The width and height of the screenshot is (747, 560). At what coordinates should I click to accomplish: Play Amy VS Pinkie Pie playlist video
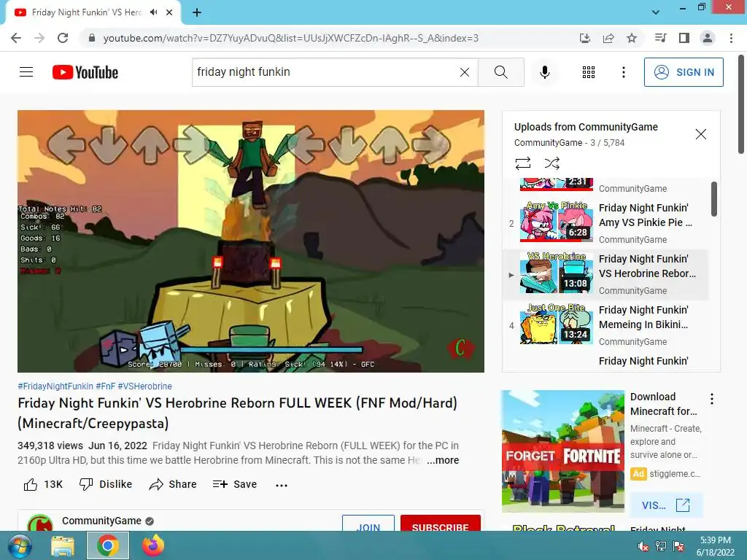pyautogui.click(x=605, y=223)
